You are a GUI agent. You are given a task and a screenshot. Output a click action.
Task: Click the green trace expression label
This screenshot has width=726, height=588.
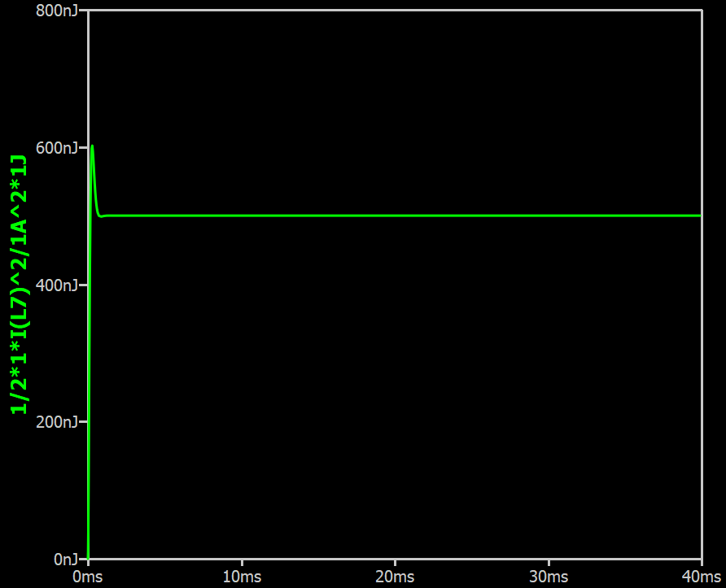tap(19, 285)
